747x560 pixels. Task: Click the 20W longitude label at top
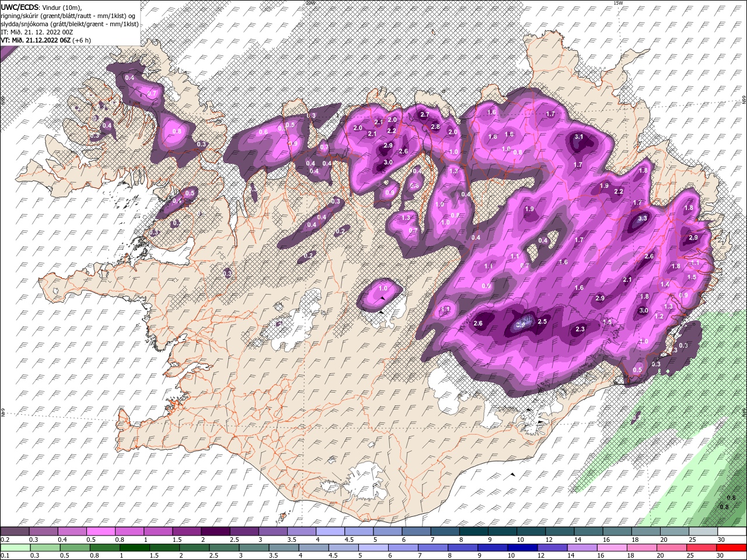[310, 2]
